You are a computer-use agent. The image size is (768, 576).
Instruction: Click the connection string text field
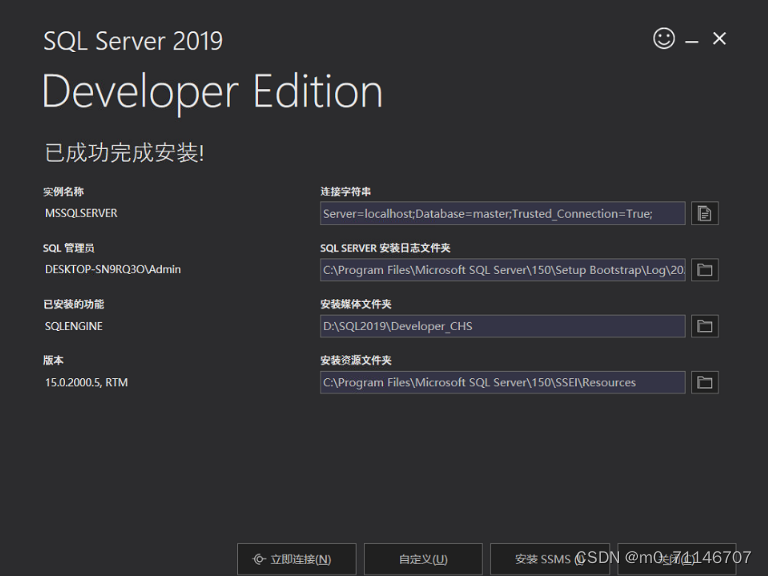click(503, 213)
